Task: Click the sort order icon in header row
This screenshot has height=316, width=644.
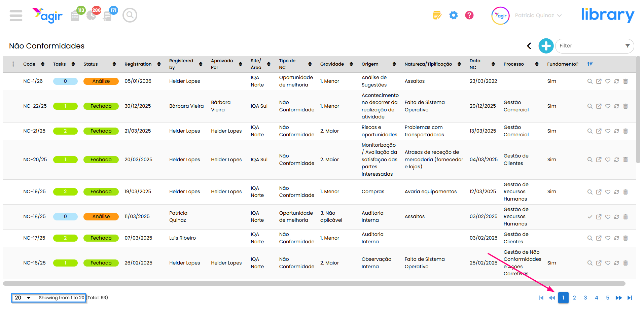Action: 590,64
